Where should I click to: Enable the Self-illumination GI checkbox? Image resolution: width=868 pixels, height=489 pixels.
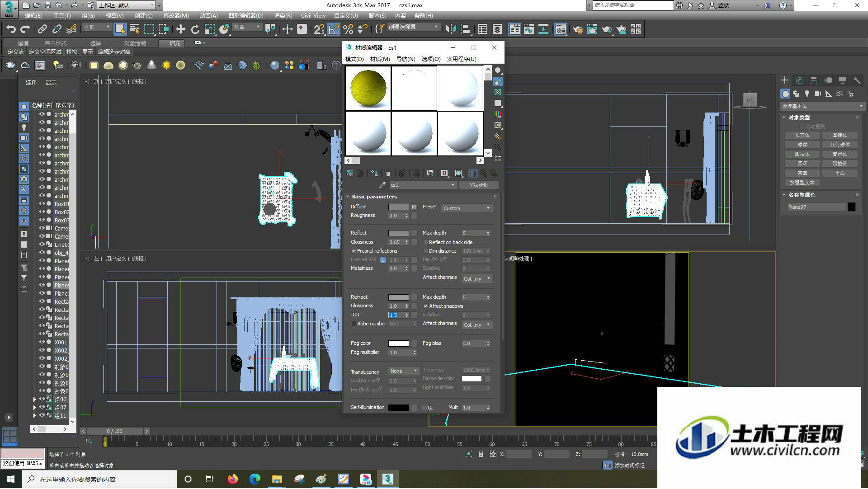[x=425, y=408]
